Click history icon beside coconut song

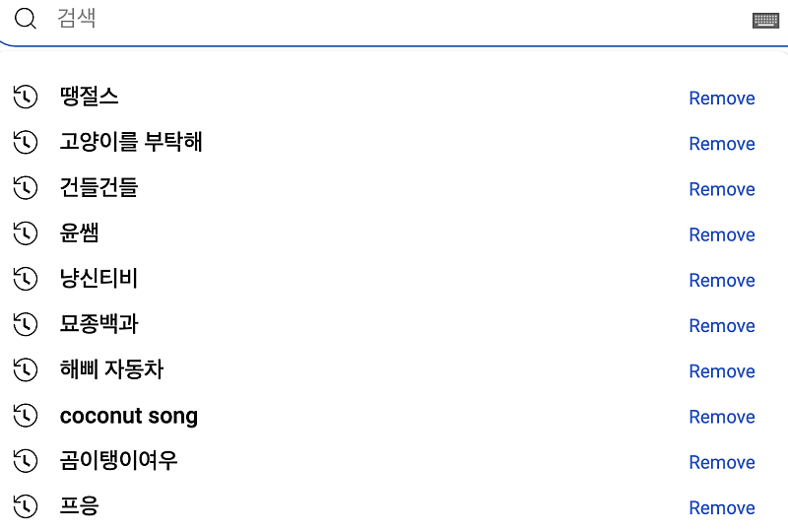[x=26, y=416]
